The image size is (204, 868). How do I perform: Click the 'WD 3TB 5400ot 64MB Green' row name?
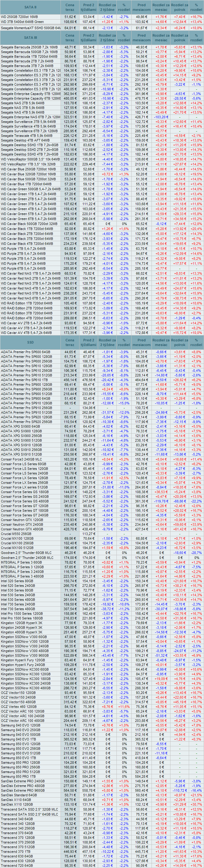[22, 21]
